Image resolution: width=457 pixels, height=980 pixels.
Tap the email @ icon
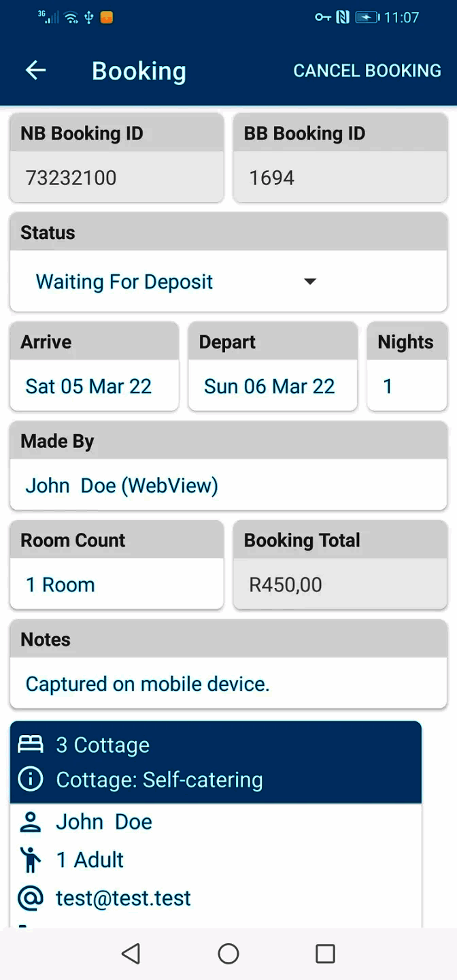(30, 898)
